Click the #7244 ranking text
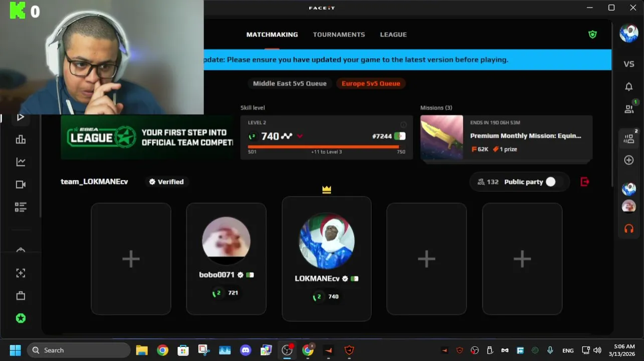 pos(382,136)
